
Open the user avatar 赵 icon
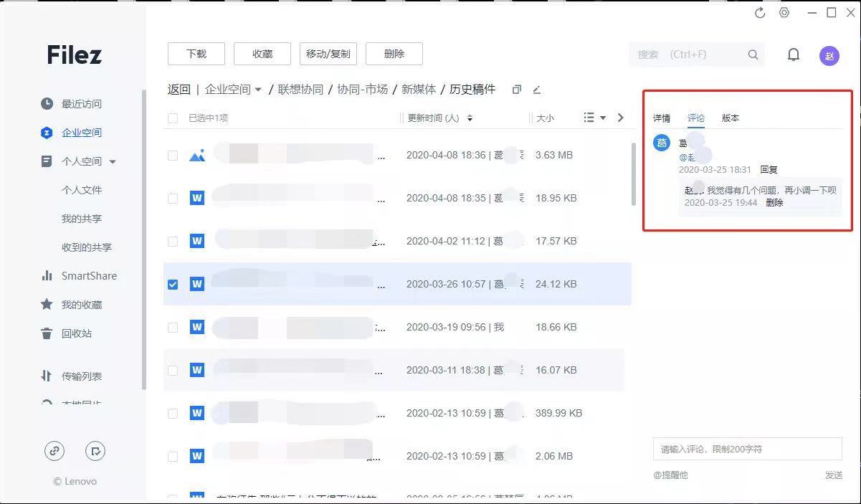[x=829, y=56]
